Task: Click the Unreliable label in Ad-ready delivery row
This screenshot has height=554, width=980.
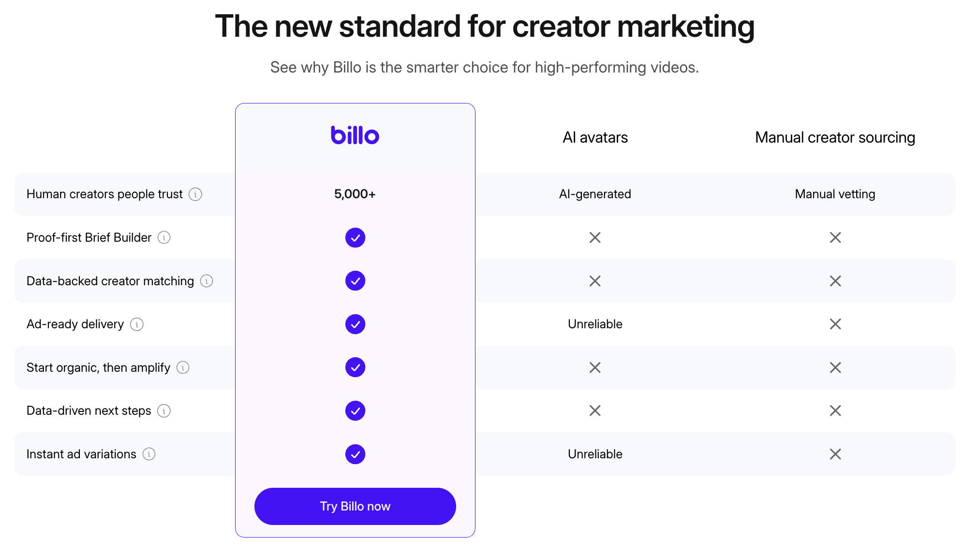Action: [x=595, y=324]
